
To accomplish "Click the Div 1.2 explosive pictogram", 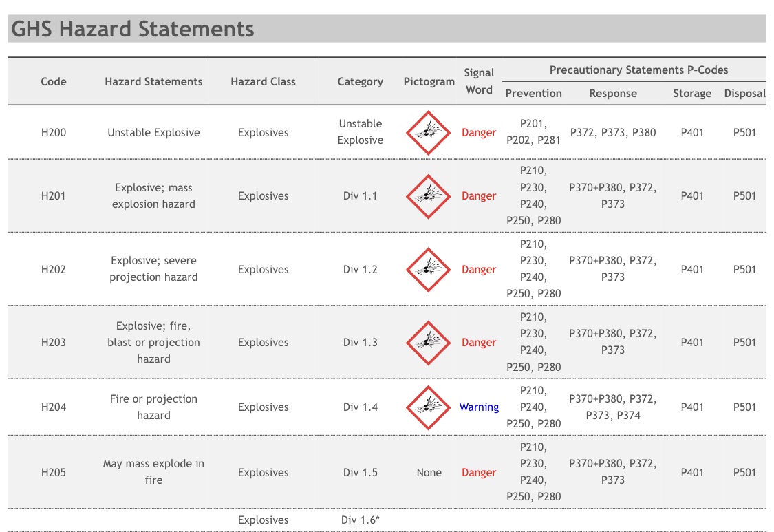I will 428,270.
